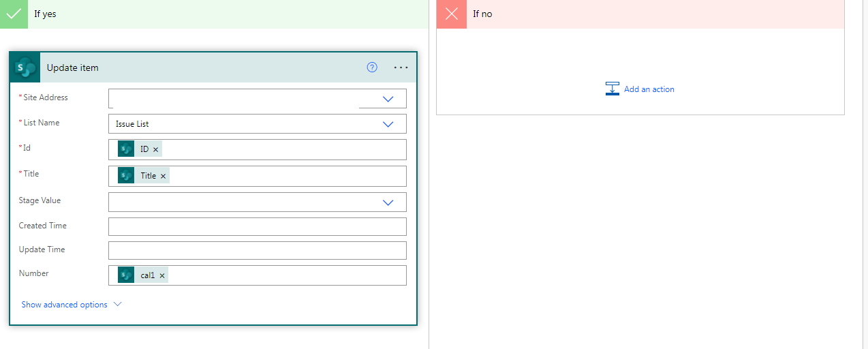Click the Add an action icon
Viewport: 868px width, 349px height.
coord(613,89)
